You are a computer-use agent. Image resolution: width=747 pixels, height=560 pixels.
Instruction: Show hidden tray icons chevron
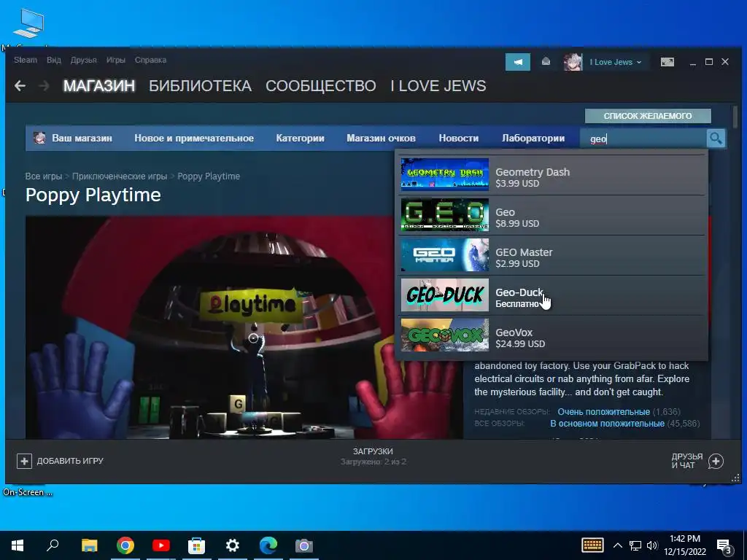coord(617,545)
